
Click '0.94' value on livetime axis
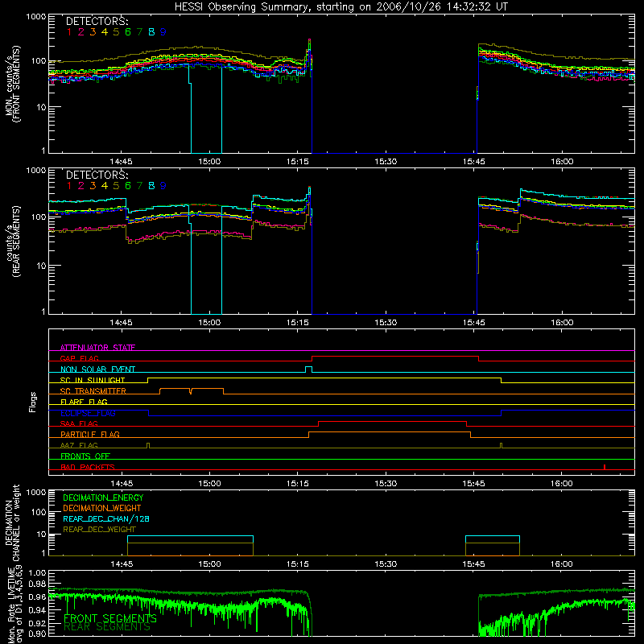pyautogui.click(x=37, y=610)
